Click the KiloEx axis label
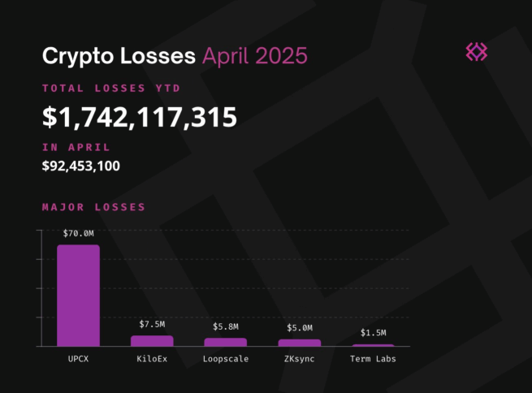Screen dimensions: 532x393 point(152,358)
